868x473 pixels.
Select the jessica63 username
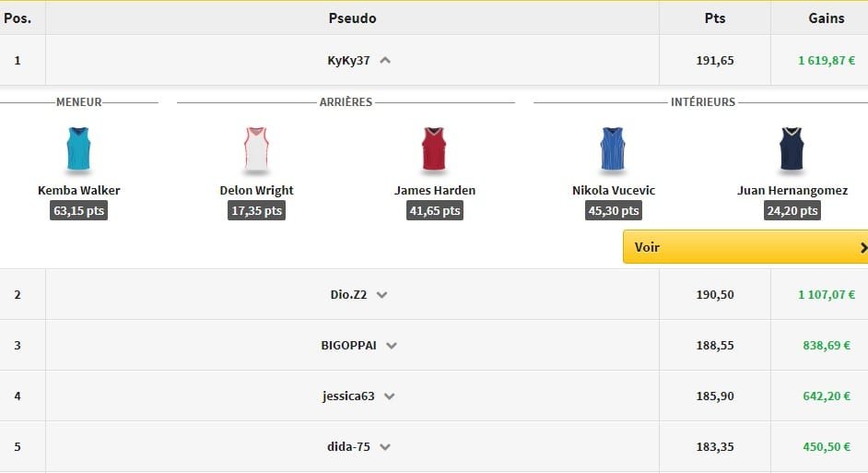tap(347, 396)
